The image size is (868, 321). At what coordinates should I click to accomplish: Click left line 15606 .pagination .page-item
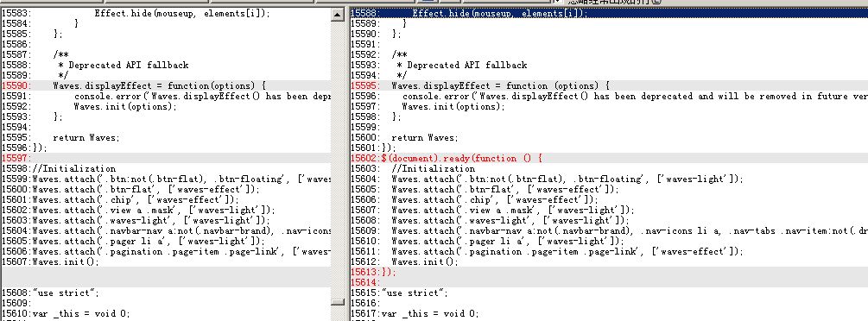[166, 252]
